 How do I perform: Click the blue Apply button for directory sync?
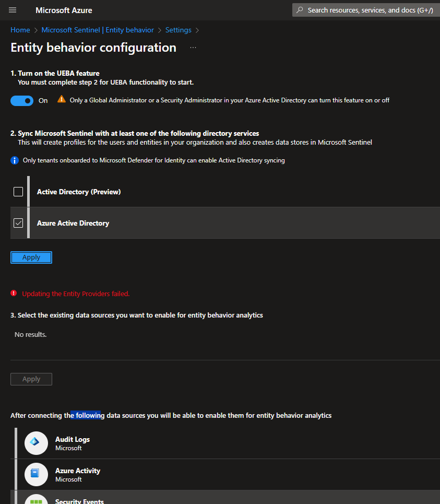[31, 257]
